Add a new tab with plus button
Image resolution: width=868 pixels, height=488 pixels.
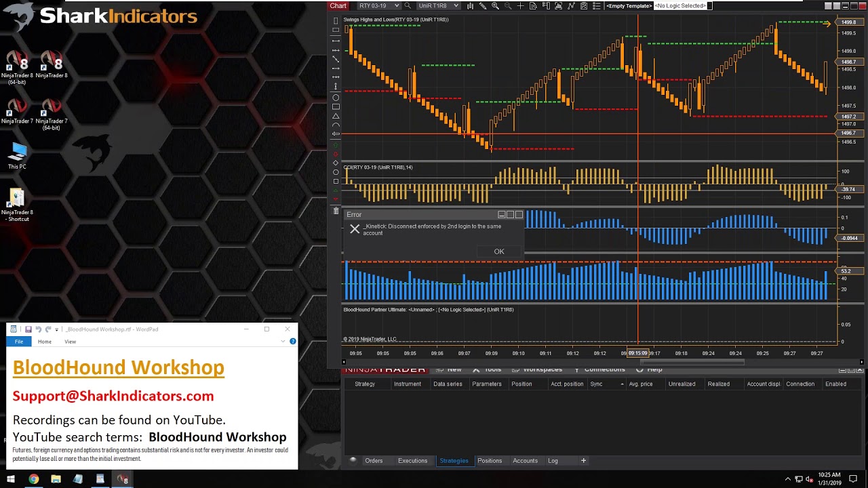(583, 461)
